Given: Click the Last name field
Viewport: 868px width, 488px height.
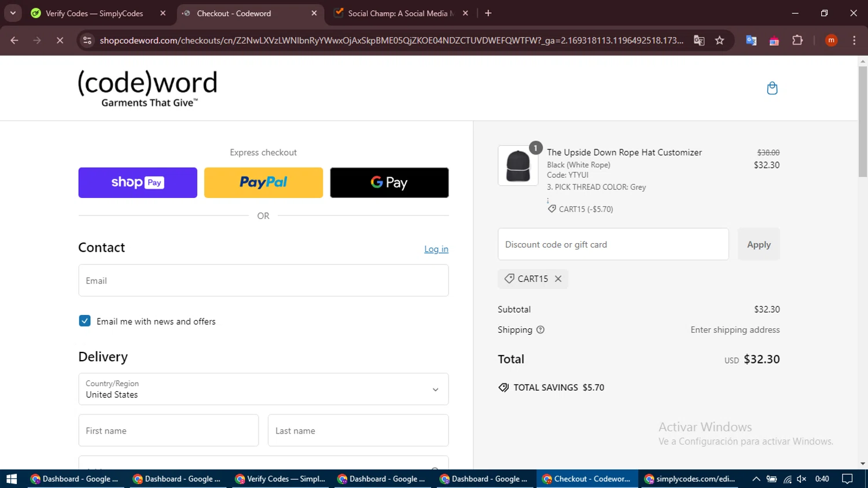Looking at the screenshot, I should (x=358, y=431).
